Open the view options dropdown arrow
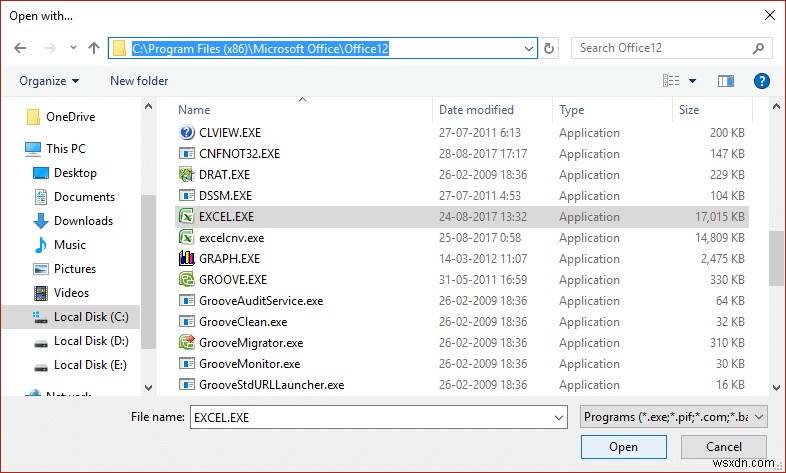Image resolution: width=786 pixels, height=473 pixels. point(692,81)
